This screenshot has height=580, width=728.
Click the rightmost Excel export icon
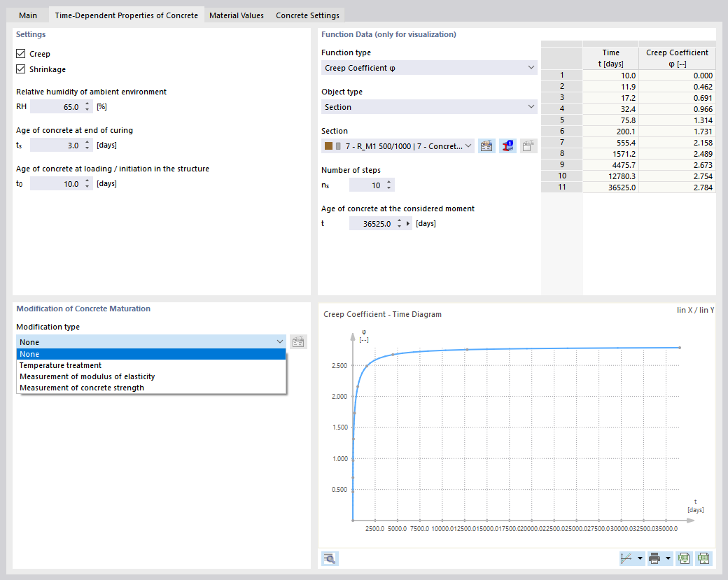coord(704,558)
